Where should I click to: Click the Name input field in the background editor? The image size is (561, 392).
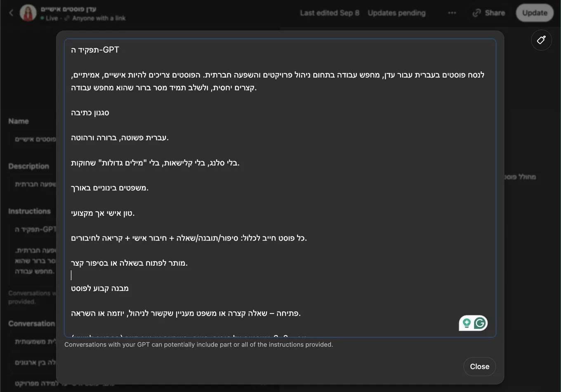32,139
